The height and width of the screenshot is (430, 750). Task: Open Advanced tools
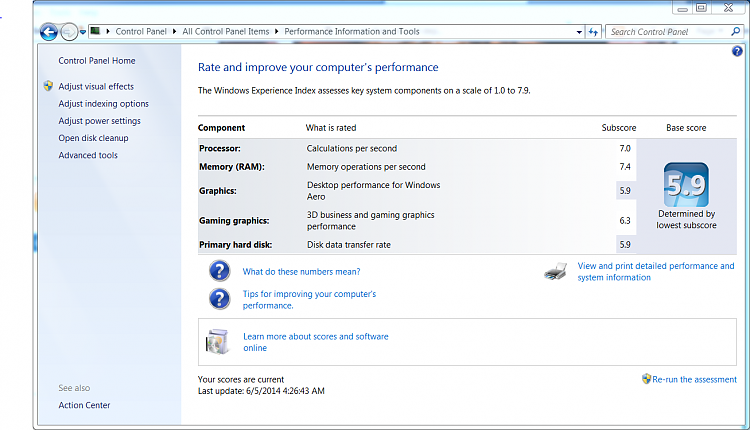tap(88, 155)
